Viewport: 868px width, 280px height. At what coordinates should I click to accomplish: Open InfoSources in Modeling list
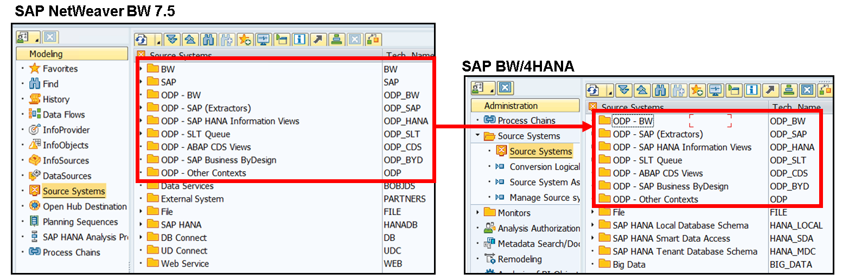[59, 160]
